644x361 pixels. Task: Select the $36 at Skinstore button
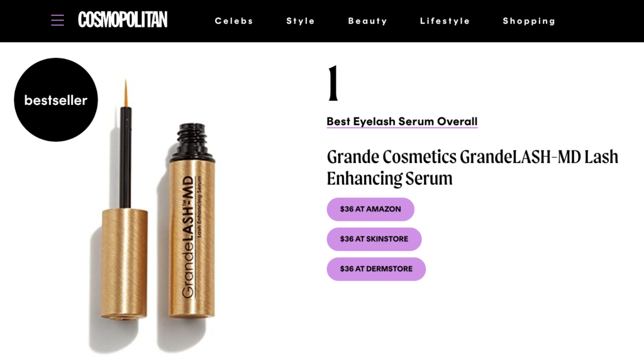coord(374,239)
